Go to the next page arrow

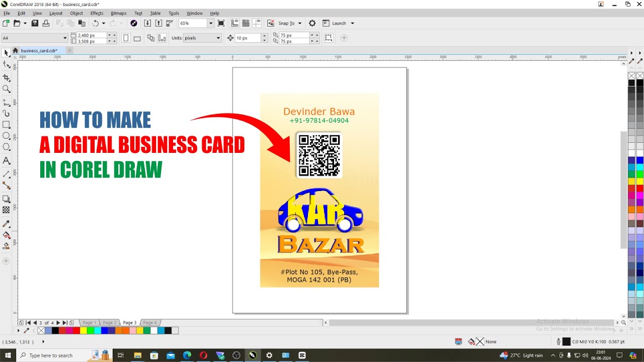coord(58,323)
